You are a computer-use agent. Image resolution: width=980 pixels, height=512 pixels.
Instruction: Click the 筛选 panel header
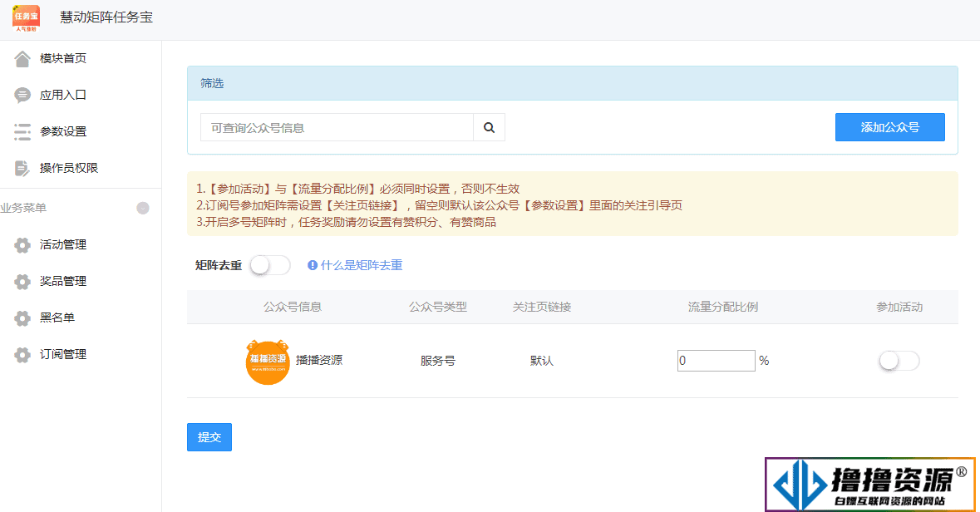coord(573,83)
